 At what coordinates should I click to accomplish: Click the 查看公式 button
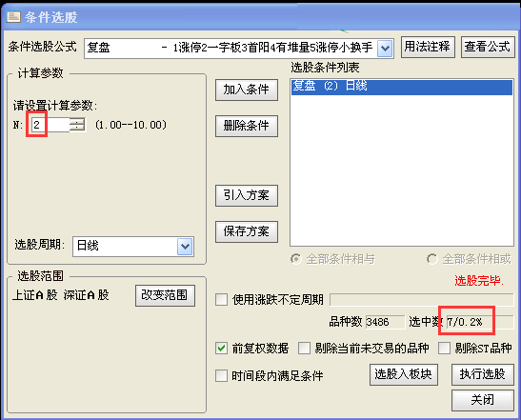click(x=488, y=47)
